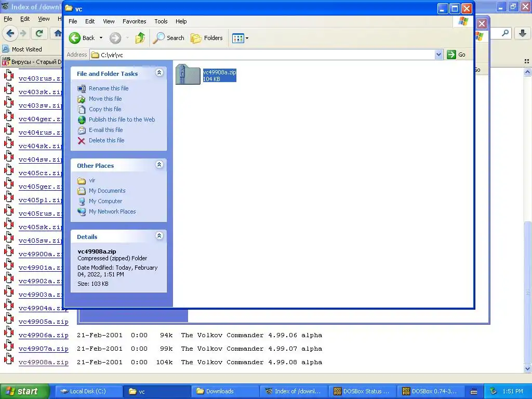Open the View menu in vc window
This screenshot has width=532, height=399.
[x=109, y=21]
